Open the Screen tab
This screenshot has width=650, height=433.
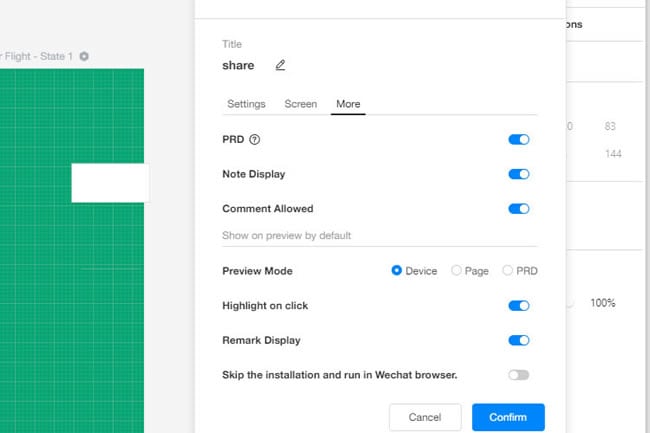click(301, 104)
